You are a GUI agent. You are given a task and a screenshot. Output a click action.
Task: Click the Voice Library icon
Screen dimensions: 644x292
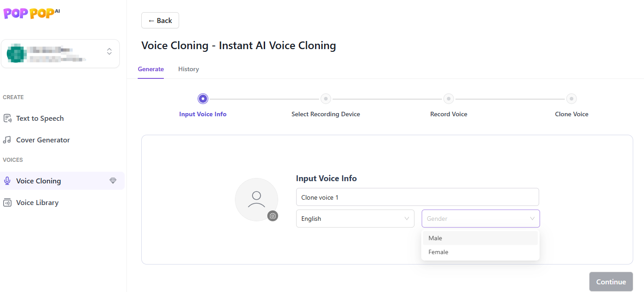tap(7, 203)
